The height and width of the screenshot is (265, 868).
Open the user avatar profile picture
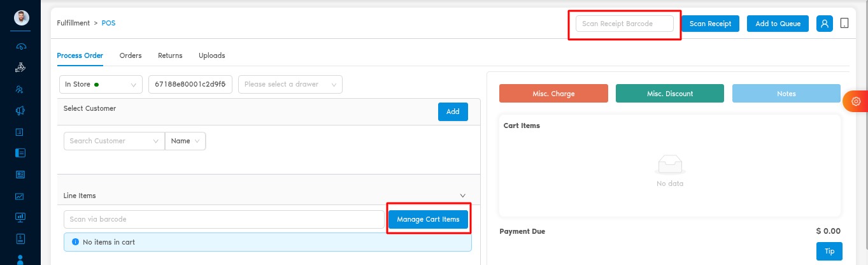pos(21,18)
